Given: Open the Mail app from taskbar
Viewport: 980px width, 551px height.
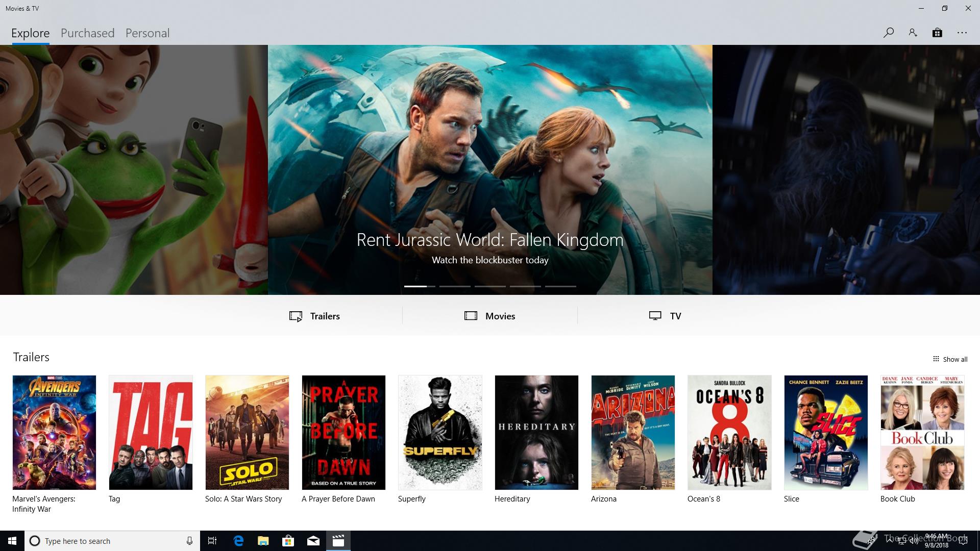Looking at the screenshot, I should [x=313, y=541].
